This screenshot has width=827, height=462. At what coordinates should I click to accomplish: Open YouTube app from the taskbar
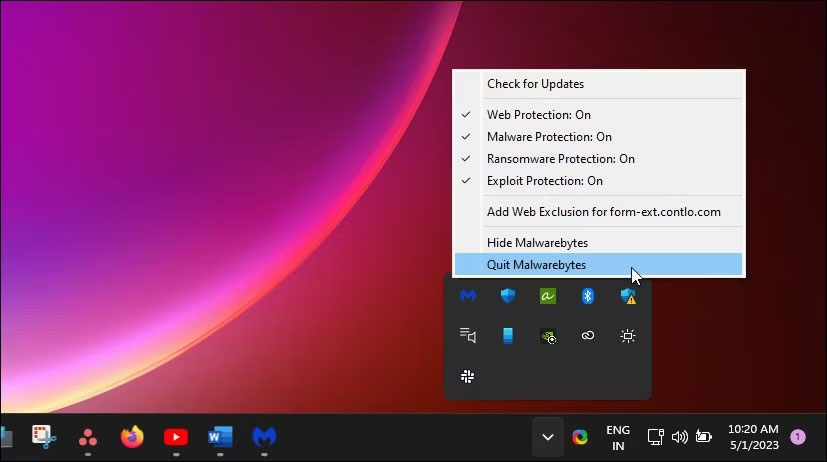pos(176,437)
